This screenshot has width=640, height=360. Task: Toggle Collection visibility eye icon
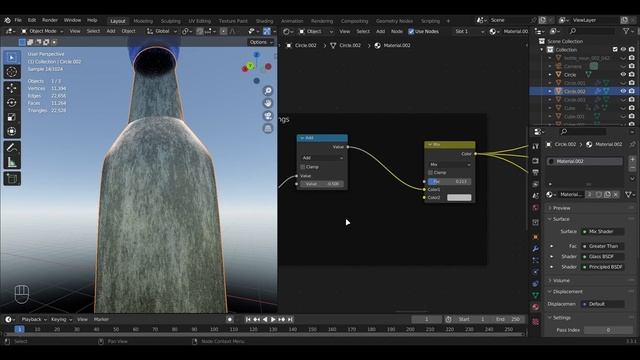coord(623,49)
